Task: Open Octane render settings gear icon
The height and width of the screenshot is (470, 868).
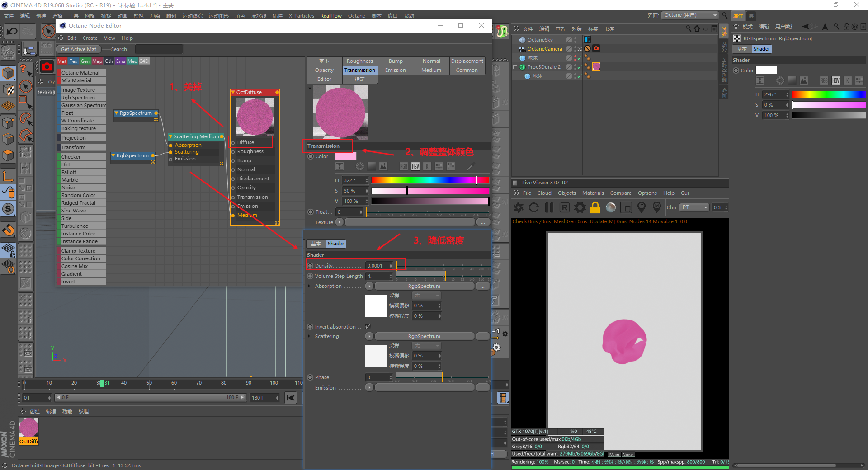Action: coord(580,207)
